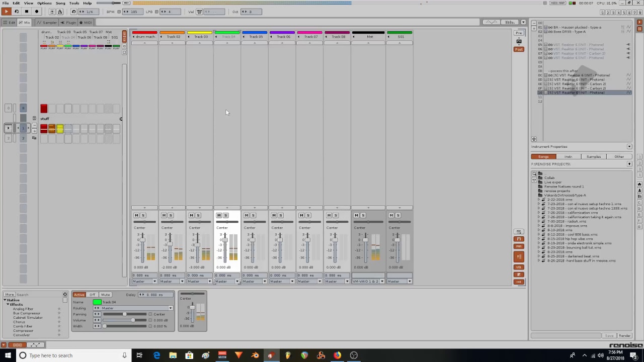Solo Track 03 in the mixer
Viewport: 644px width, 362px height.
198,215
